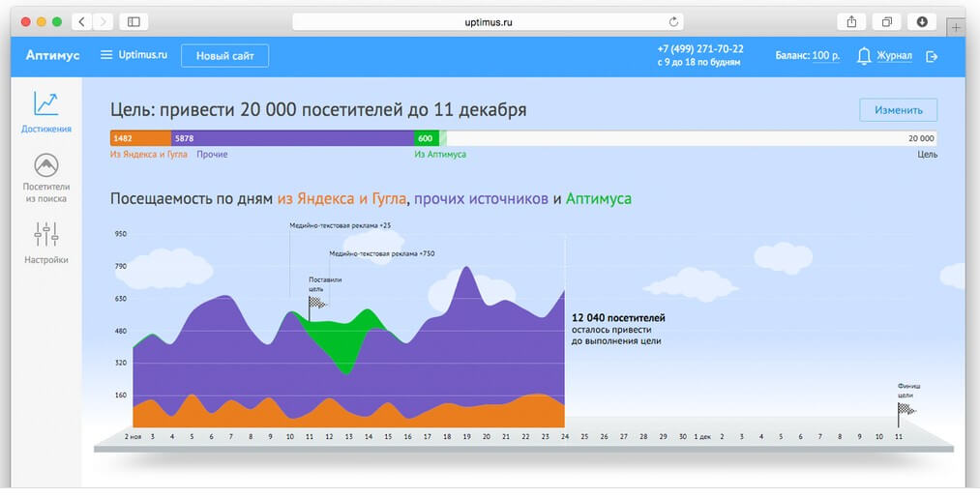Screen dimensions: 980x498
Task: Expand the Uptimus.ru hamburger site menu
Action: coord(106,55)
